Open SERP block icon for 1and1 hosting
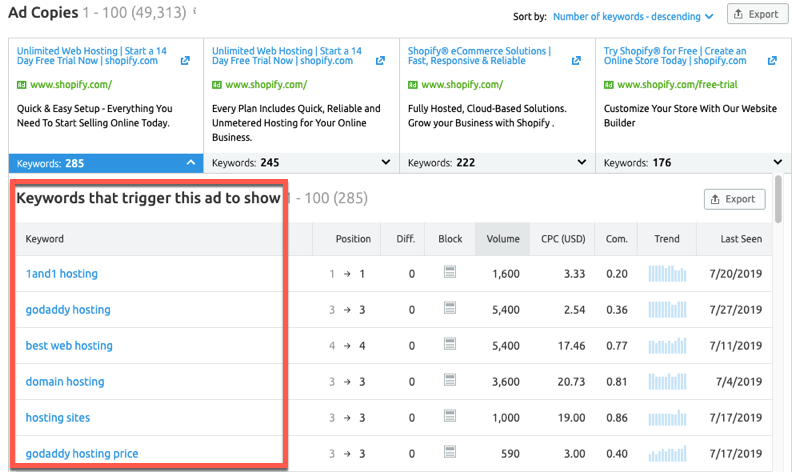The height and width of the screenshot is (472, 800). [450, 273]
